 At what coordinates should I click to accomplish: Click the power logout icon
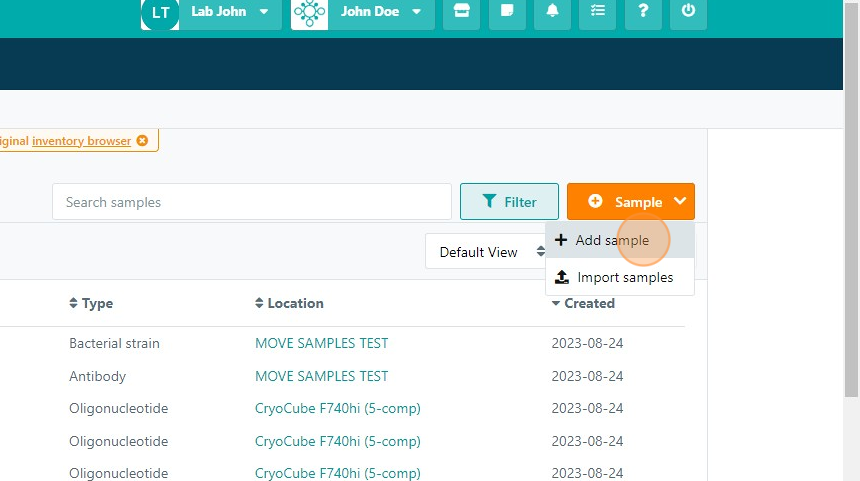coord(688,11)
